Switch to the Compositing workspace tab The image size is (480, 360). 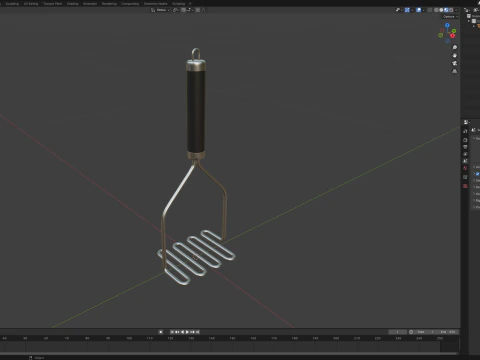tap(130, 4)
